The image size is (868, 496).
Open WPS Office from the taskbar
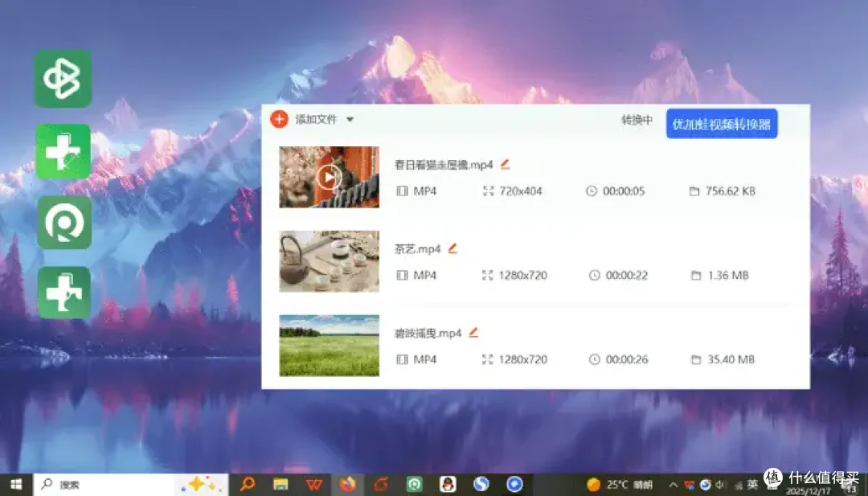point(314,485)
